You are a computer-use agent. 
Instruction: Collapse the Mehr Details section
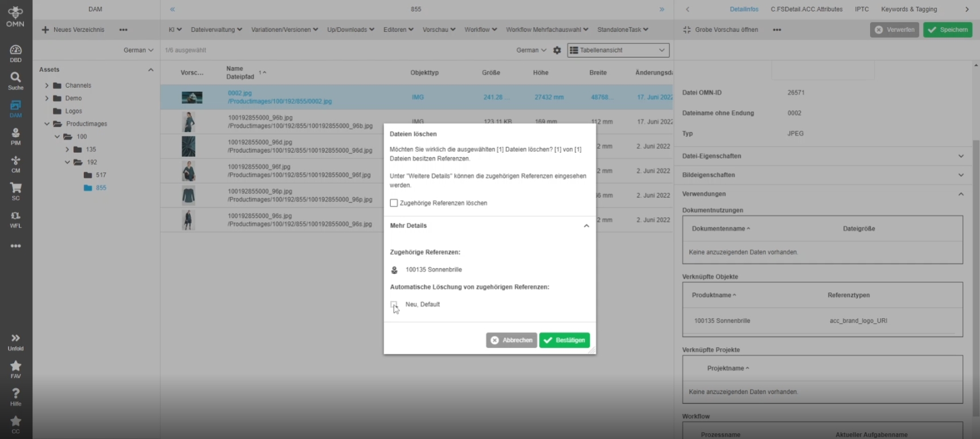click(586, 226)
